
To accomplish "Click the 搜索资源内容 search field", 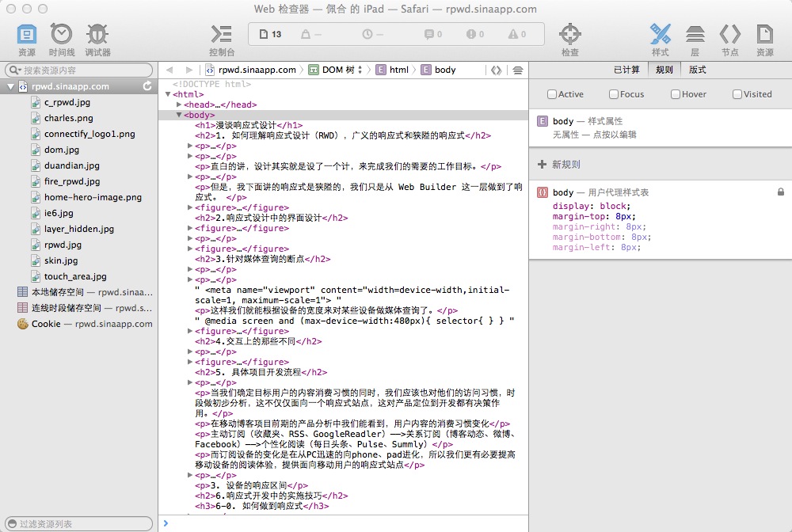I will point(79,70).
